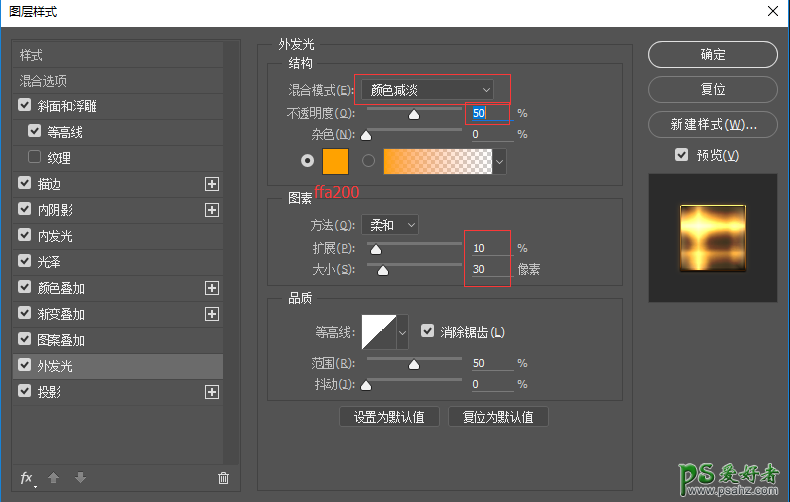The height and width of the screenshot is (502, 790).
Task: Open the 混合模式 dropdown showing 颜色减淡
Action: tap(427, 90)
